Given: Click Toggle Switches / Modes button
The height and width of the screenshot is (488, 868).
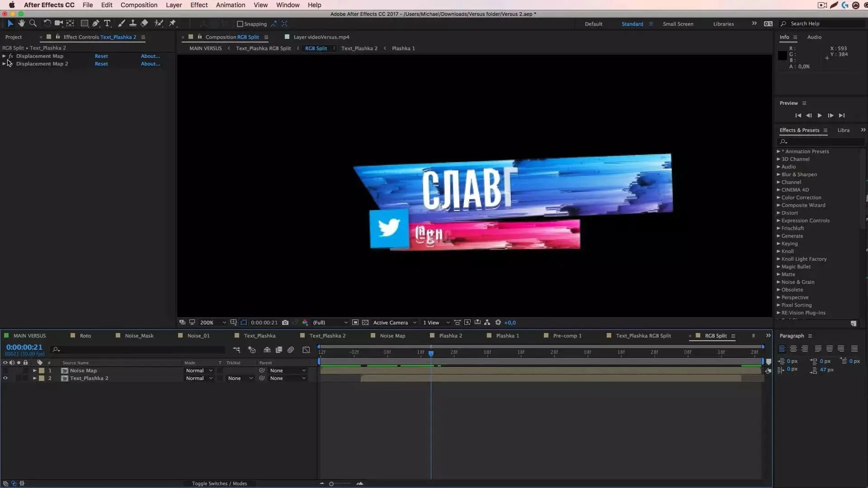Looking at the screenshot, I should pos(219,483).
